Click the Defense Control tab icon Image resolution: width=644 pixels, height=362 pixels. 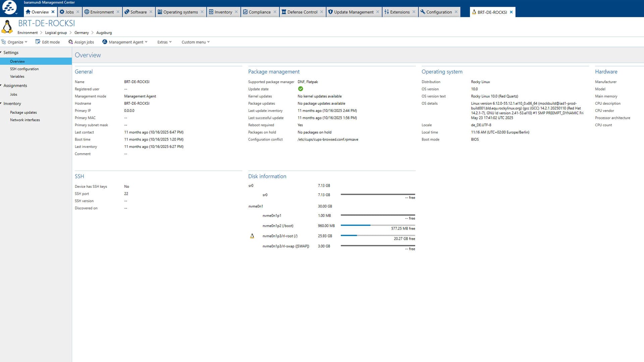point(284,12)
